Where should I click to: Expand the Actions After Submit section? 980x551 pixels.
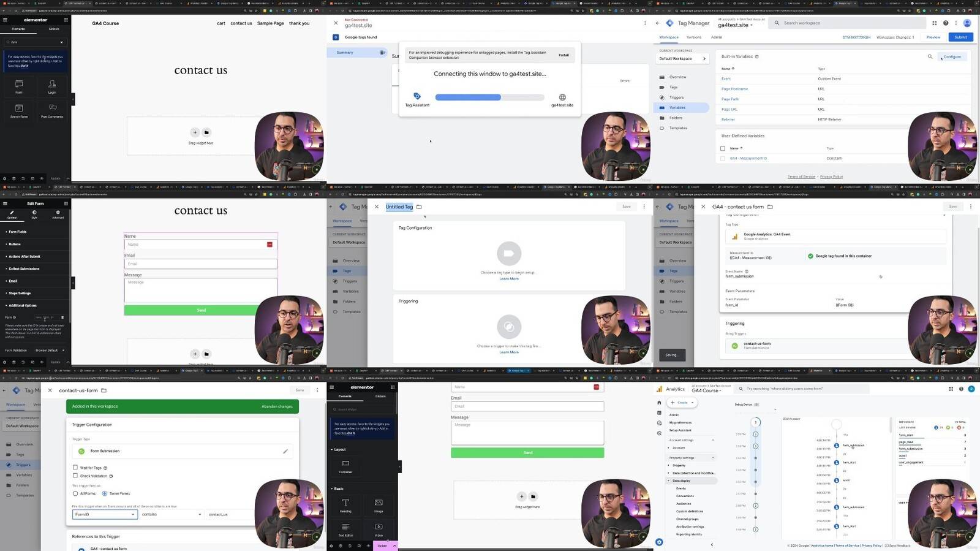[36, 256]
